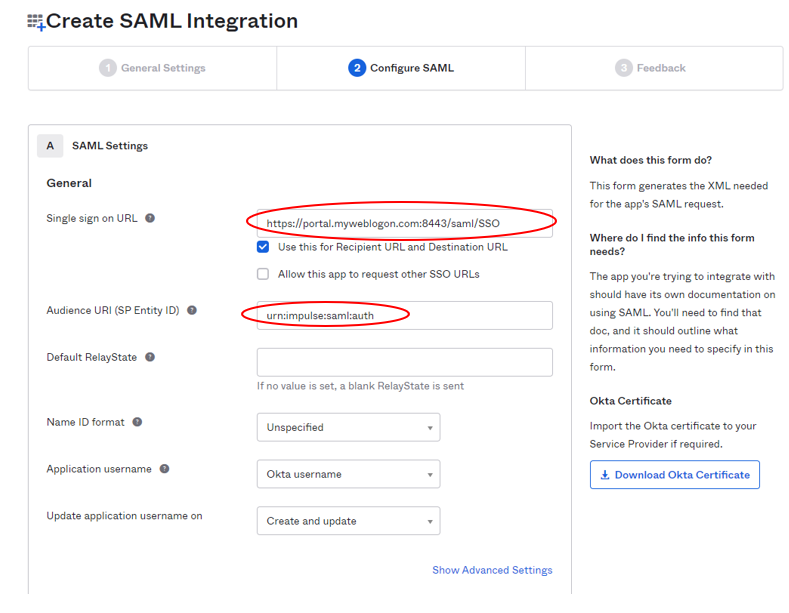Open the Application username dropdown
Viewport: 789px width, 613px height.
(x=348, y=474)
